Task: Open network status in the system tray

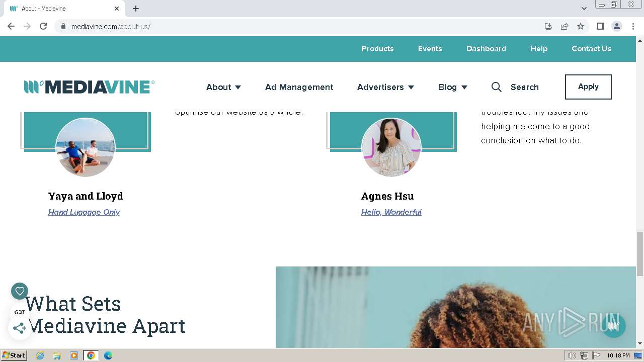Action: 584,355
